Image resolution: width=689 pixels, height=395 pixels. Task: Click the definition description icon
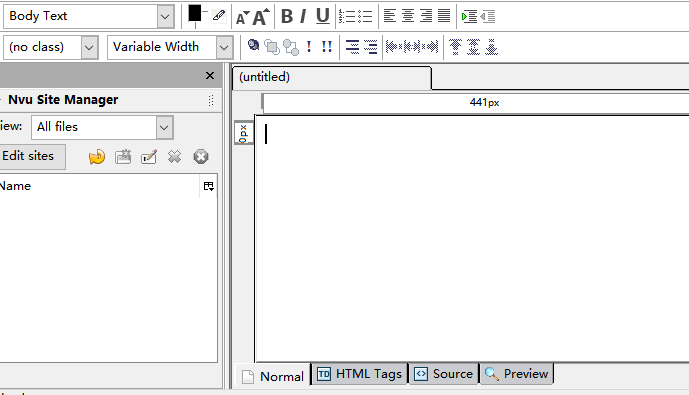coord(370,47)
